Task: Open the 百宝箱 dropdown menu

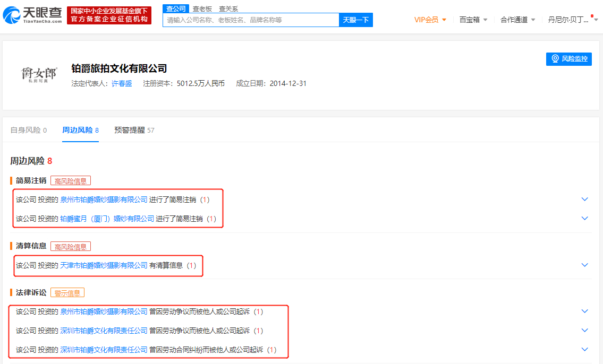Action: click(x=473, y=20)
